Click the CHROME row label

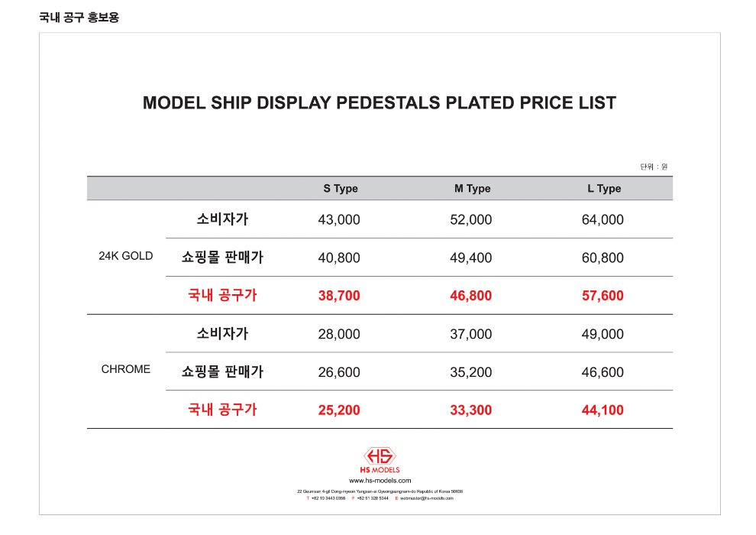coord(126,369)
